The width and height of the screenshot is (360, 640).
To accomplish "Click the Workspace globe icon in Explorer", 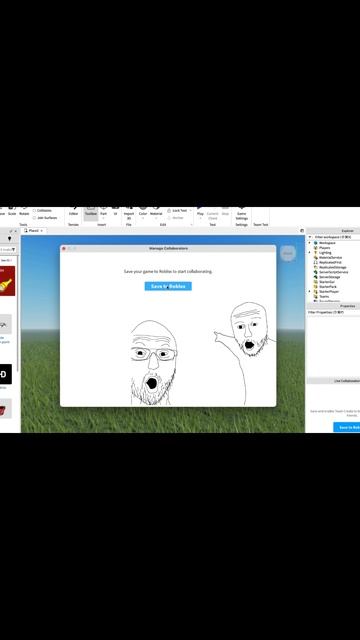I will click(x=316, y=243).
